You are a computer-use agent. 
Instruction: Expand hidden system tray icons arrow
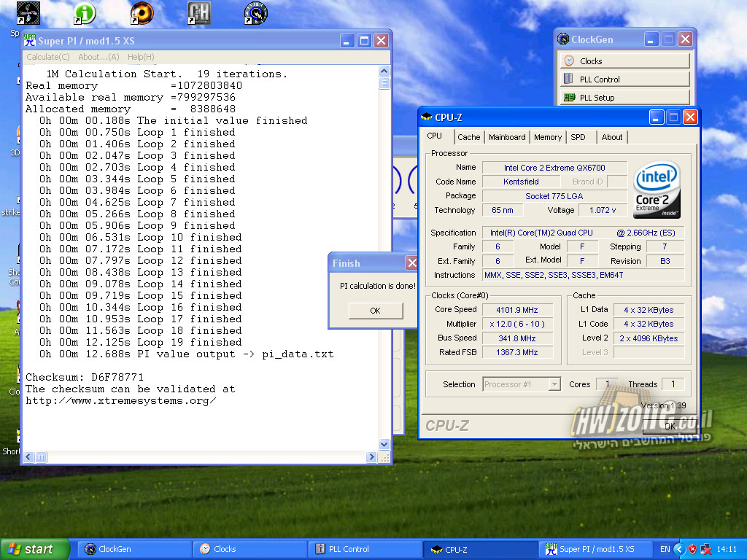coord(679,549)
